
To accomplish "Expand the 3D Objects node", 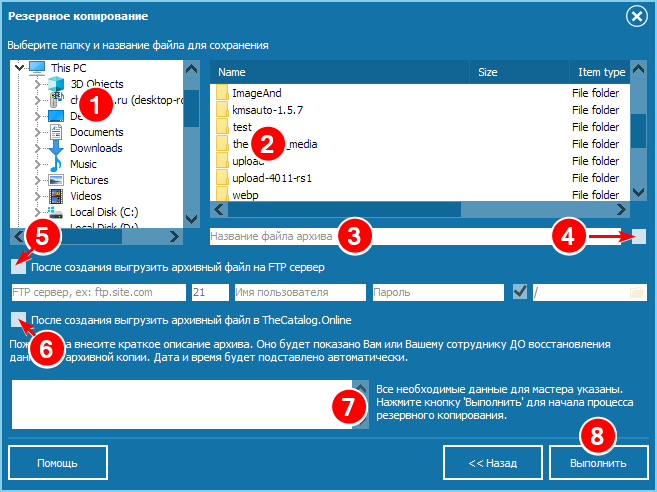I will click(37, 84).
